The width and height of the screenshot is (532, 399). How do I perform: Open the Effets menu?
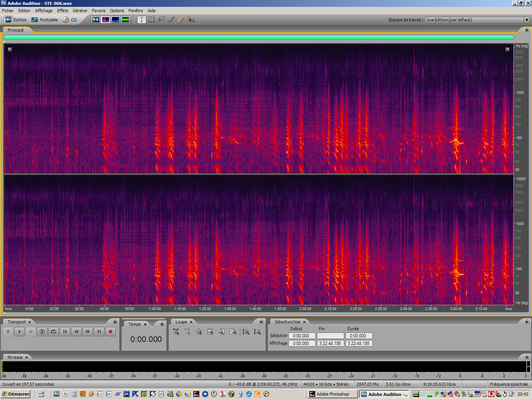coord(62,10)
